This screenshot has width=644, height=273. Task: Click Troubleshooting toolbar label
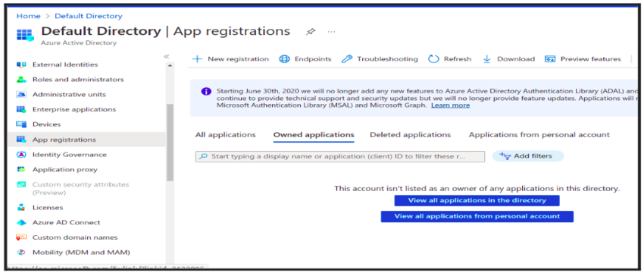387,59
